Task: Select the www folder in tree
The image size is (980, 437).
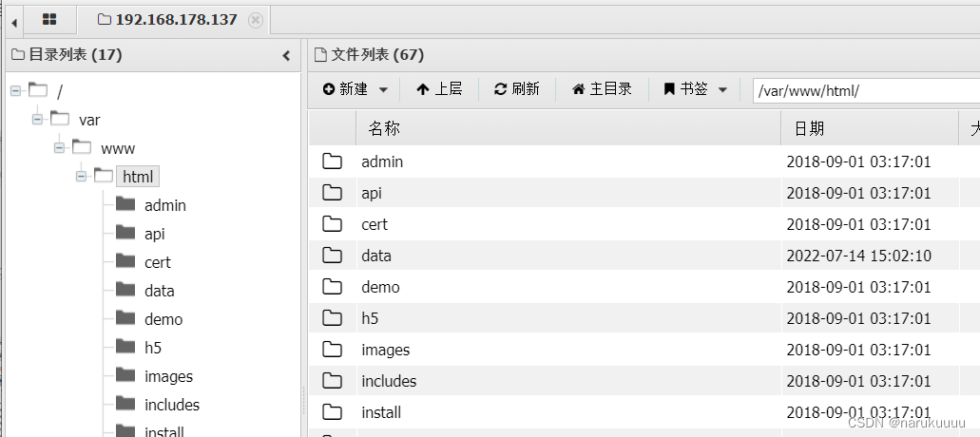Action: [x=118, y=148]
